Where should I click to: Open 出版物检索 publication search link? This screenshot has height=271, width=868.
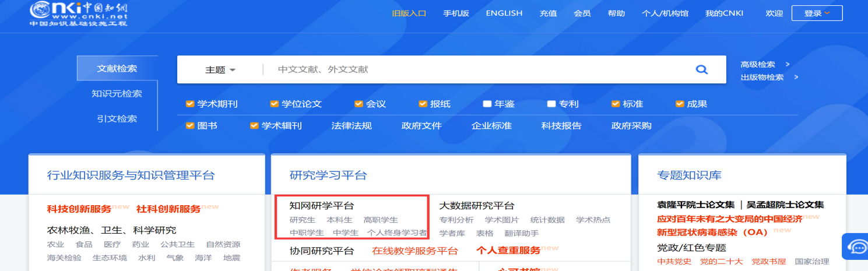pos(762,78)
